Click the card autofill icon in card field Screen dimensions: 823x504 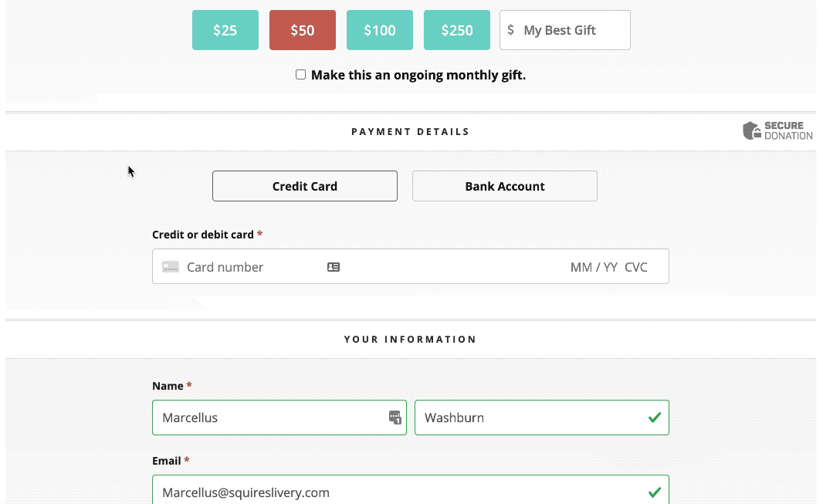pos(334,267)
